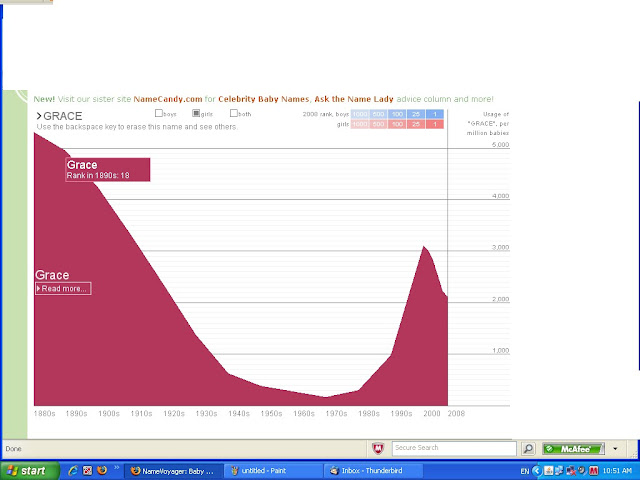Launch Internet Explorer from quick launch
The width and height of the screenshot is (640, 480).
click(x=73, y=471)
